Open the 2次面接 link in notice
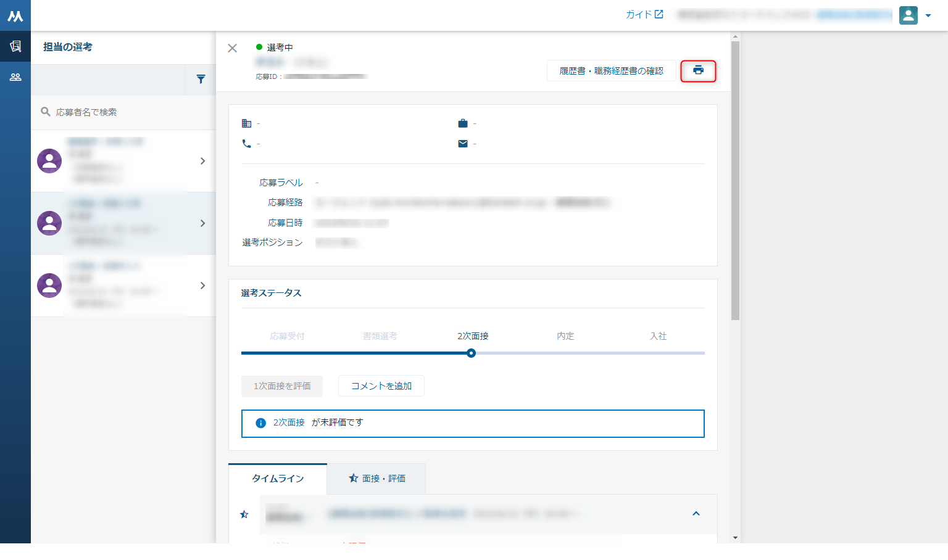 (x=289, y=422)
